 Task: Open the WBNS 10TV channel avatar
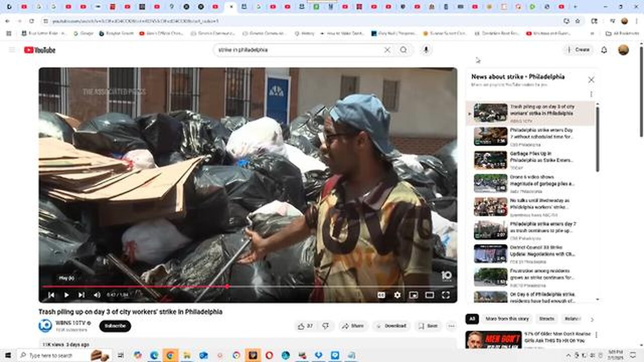coord(45,326)
